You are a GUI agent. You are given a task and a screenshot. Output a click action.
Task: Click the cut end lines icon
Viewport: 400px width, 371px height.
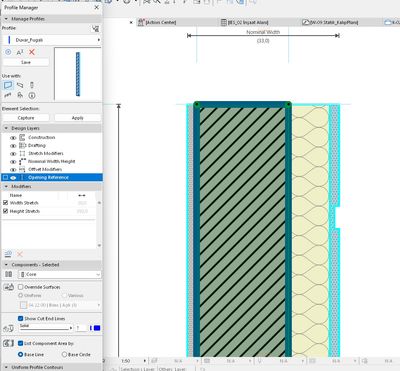click(x=8, y=328)
